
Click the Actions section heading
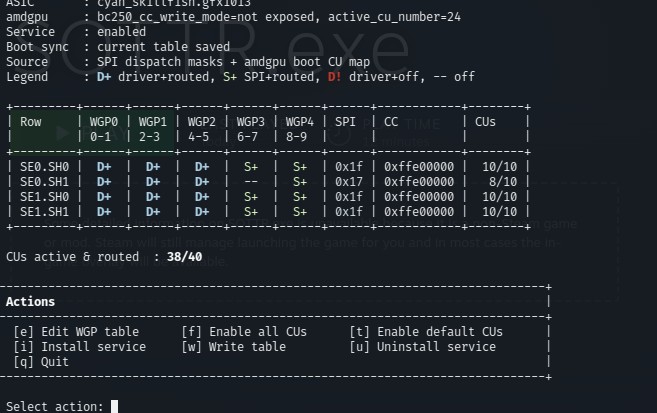pyautogui.click(x=30, y=302)
